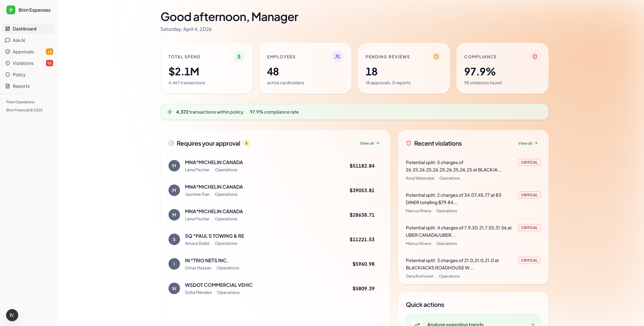Click the dollar icon on Total Spend
Viewport: 644px width, 326px height.
click(x=239, y=57)
